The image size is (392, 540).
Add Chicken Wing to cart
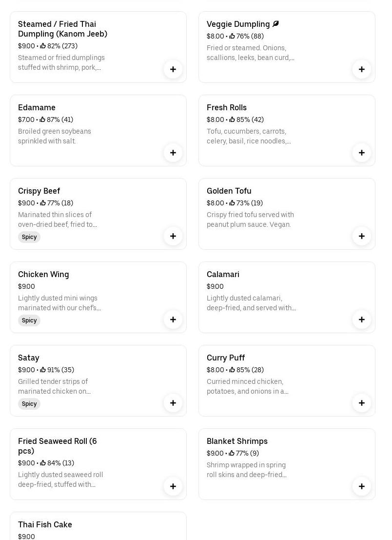(173, 320)
